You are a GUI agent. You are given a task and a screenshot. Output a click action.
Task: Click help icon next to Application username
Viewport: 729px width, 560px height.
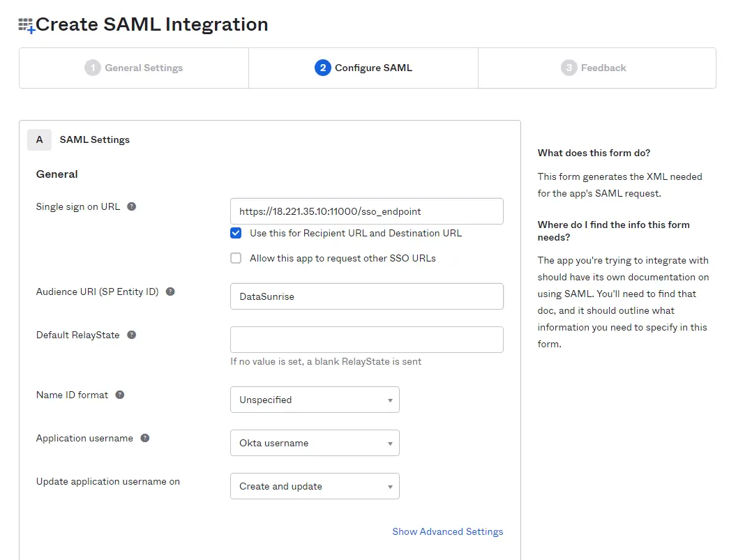tap(144, 438)
